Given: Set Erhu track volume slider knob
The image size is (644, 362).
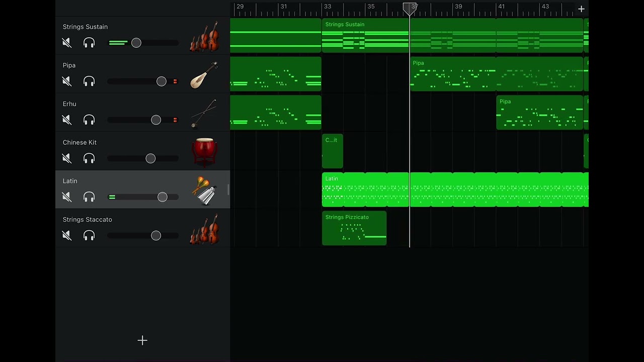Looking at the screenshot, I should tap(156, 120).
